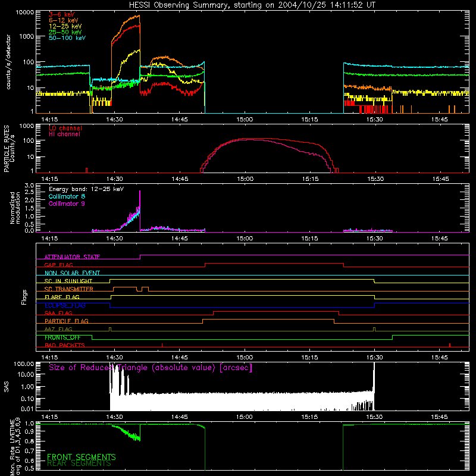
Task: Select the BAD_PACKETS flag label
Action: coord(65,345)
